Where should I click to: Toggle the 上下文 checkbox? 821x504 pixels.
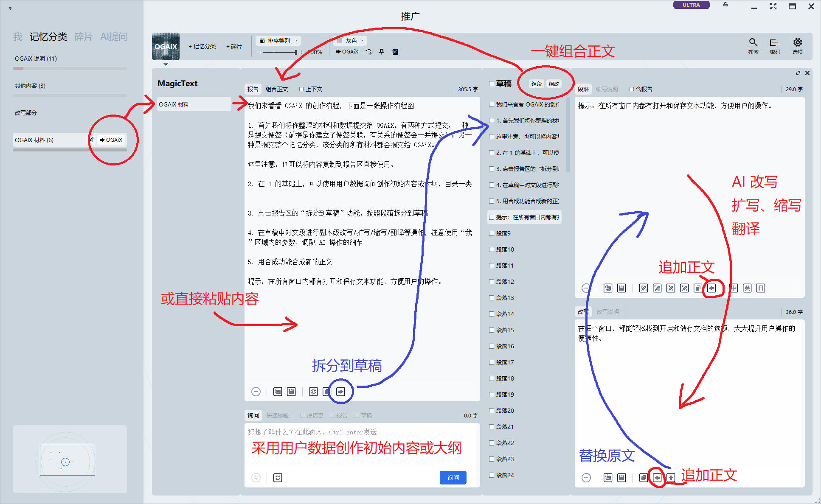click(x=301, y=89)
